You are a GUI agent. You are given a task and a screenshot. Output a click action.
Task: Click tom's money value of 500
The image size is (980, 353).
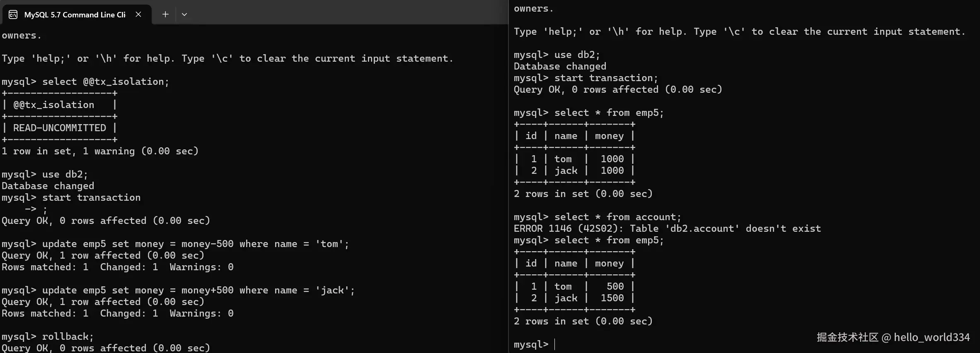coord(615,286)
